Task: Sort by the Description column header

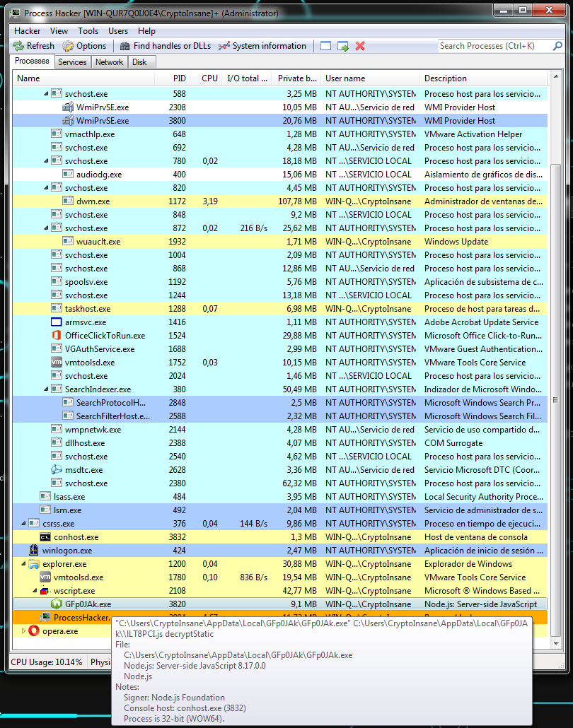Action: point(484,78)
